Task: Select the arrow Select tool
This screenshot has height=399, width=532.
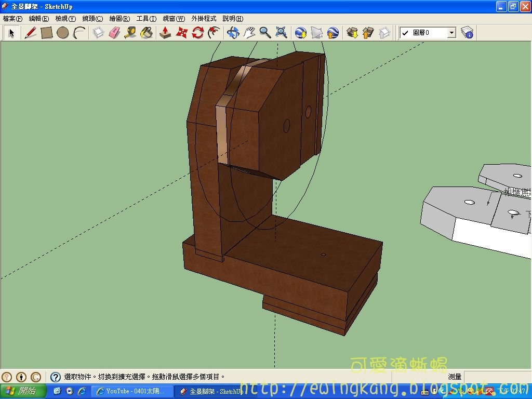Action: point(11,33)
